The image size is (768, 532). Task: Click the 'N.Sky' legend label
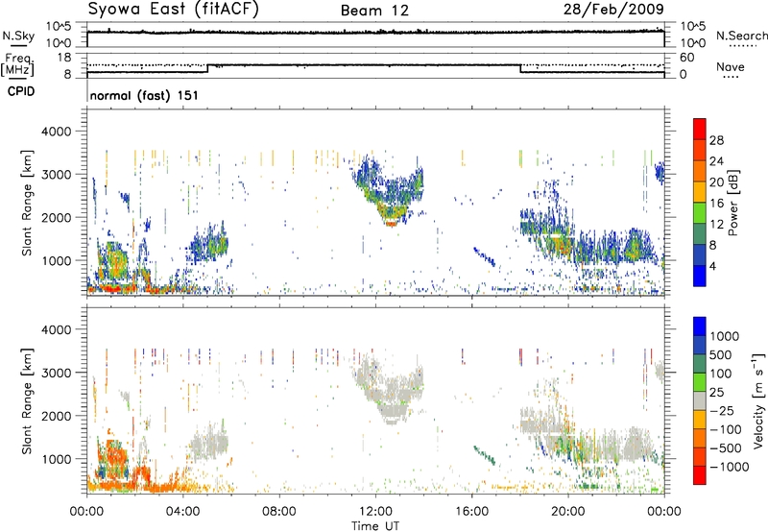tap(18, 36)
